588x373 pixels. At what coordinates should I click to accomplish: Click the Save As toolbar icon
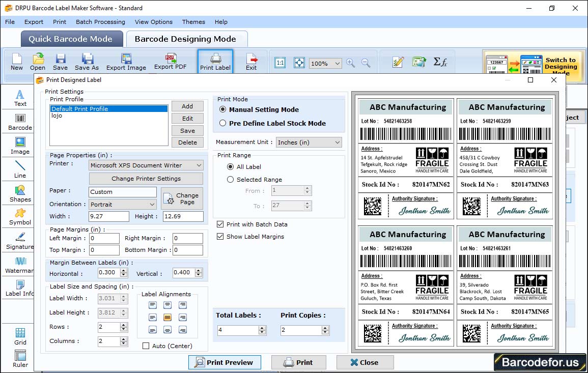click(87, 62)
